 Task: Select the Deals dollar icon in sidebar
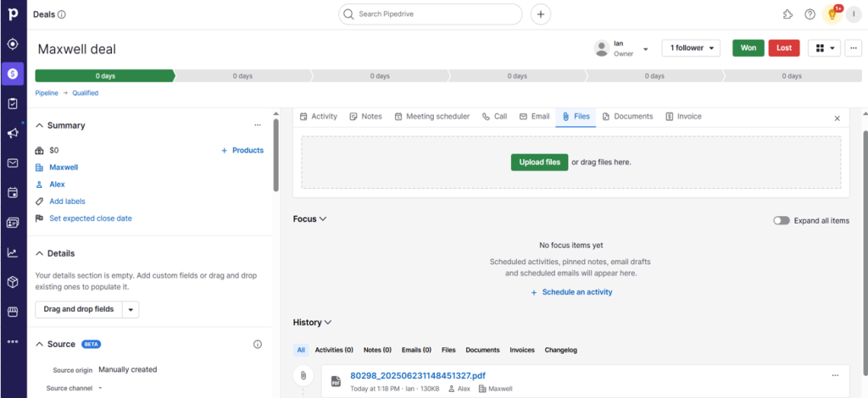tap(13, 74)
